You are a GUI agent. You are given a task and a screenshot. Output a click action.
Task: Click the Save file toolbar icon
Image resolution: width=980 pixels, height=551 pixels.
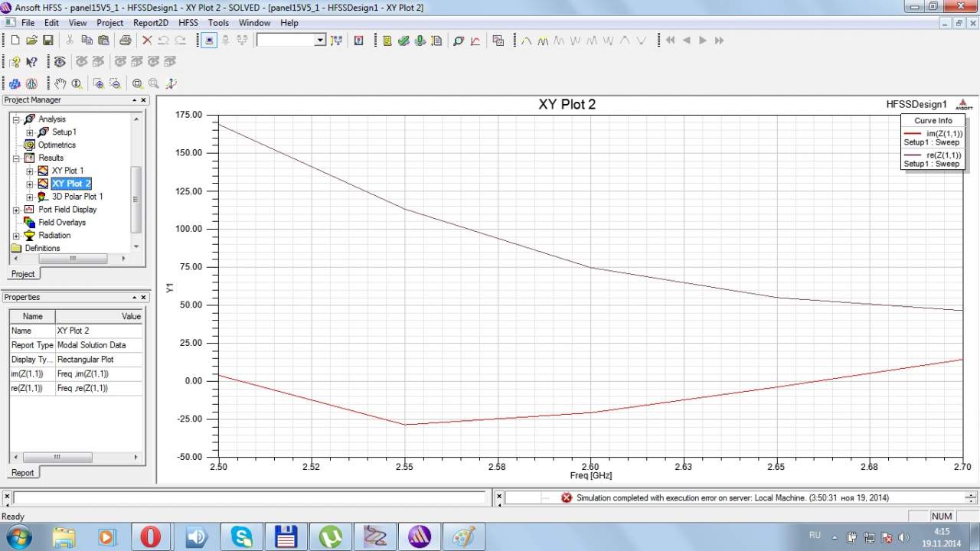coord(47,41)
